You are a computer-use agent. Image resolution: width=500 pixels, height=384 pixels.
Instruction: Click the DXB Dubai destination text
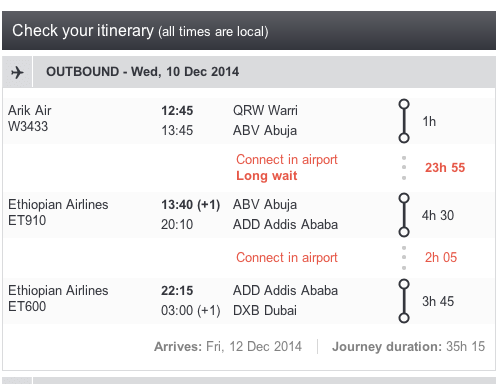click(265, 310)
